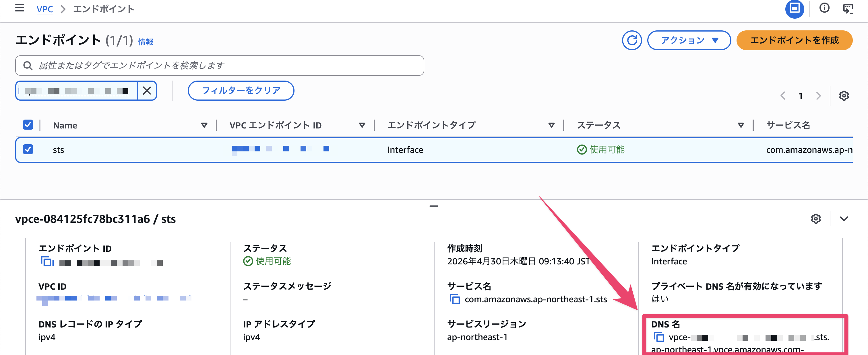Remove the applied filter token
Screen dimensions: 868x355
(x=147, y=91)
